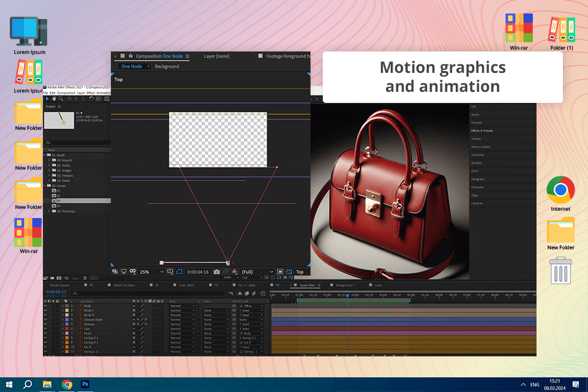This screenshot has width=588, height=392.
Task: Hide the Brow L layer eye icon
Action: [45, 311]
